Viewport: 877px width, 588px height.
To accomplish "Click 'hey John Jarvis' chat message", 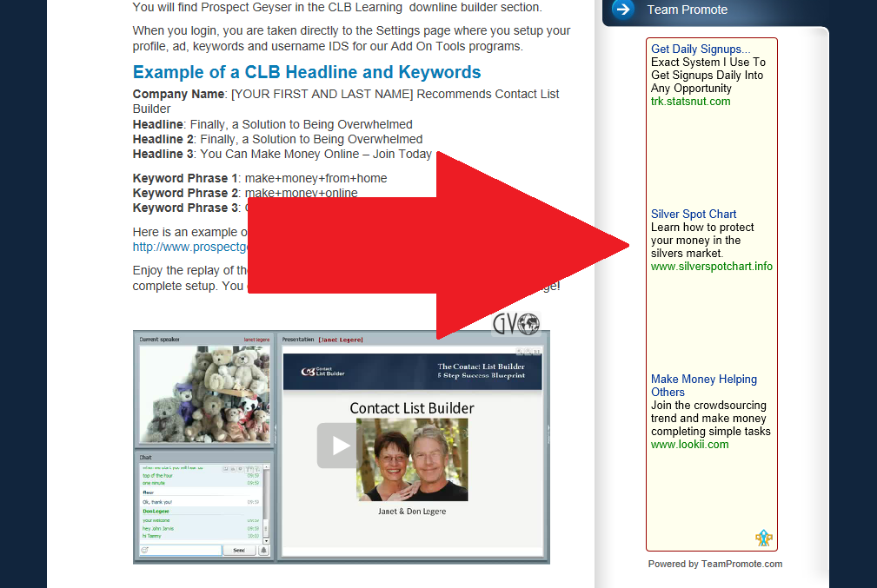I will (x=157, y=529).
